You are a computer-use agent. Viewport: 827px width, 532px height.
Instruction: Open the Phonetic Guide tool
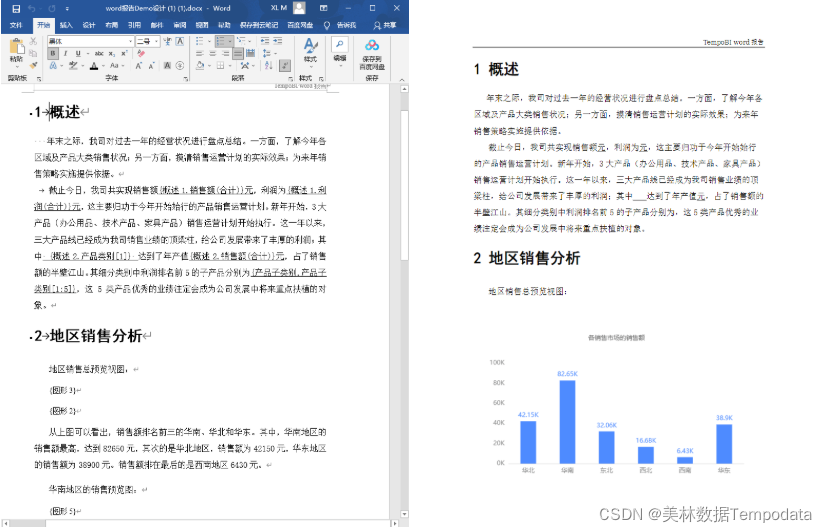point(167,41)
